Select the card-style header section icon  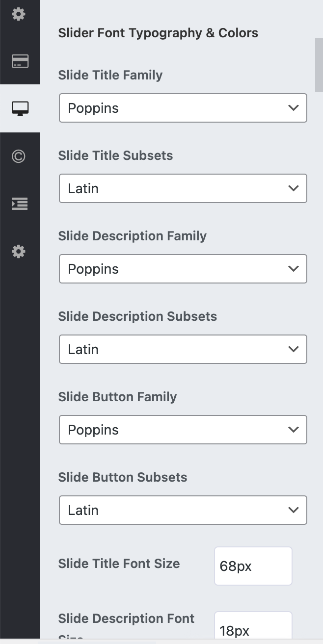pyautogui.click(x=19, y=61)
